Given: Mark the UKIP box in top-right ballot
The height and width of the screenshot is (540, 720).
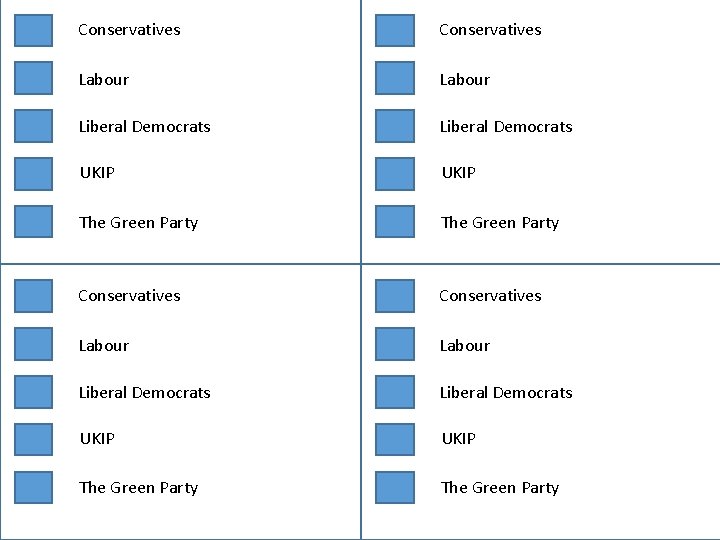Looking at the screenshot, I should [x=395, y=174].
